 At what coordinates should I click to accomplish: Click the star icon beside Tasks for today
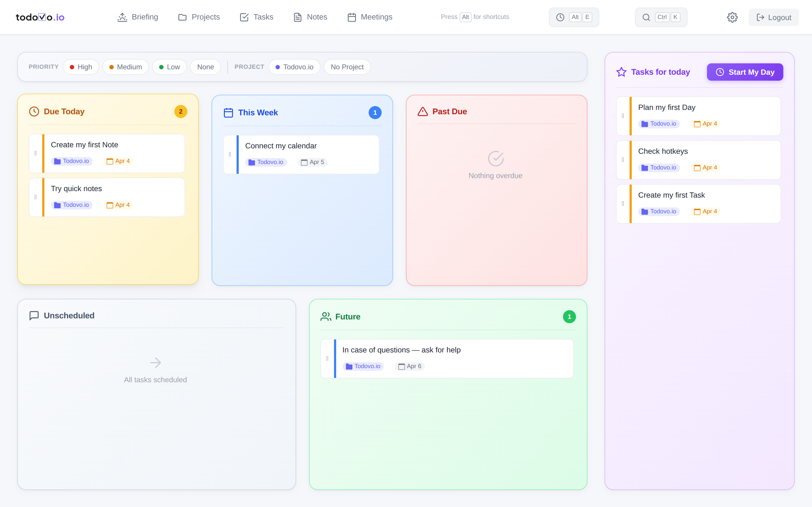click(621, 72)
